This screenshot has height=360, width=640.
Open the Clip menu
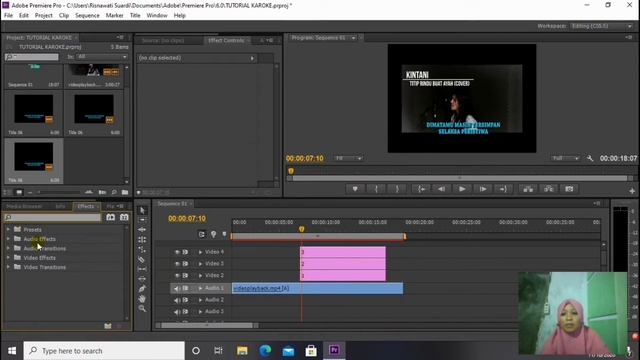[64, 16]
